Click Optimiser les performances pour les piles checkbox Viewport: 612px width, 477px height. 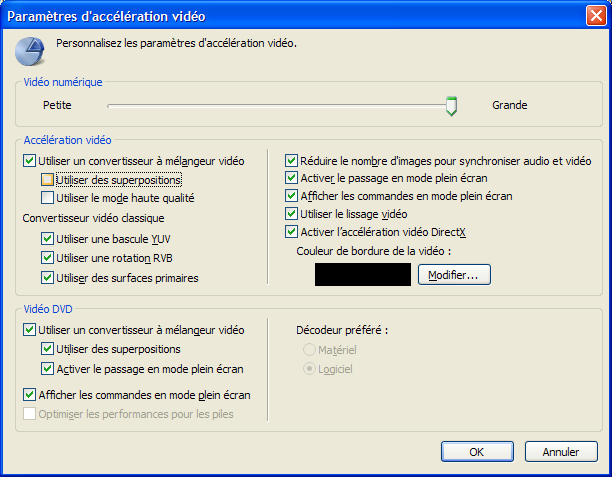29,414
